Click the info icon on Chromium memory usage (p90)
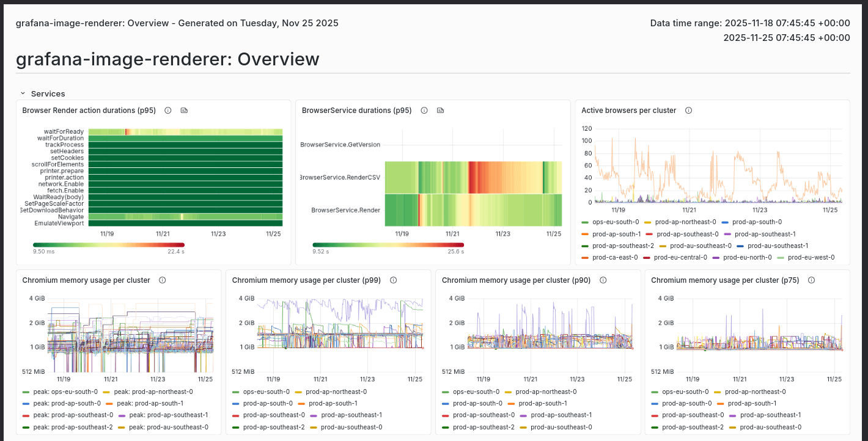 point(603,280)
